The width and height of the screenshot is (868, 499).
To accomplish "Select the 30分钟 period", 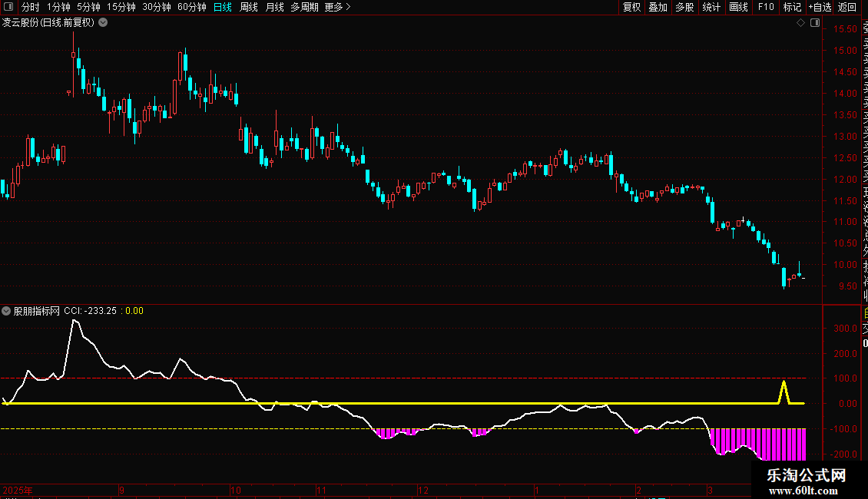I will [157, 7].
